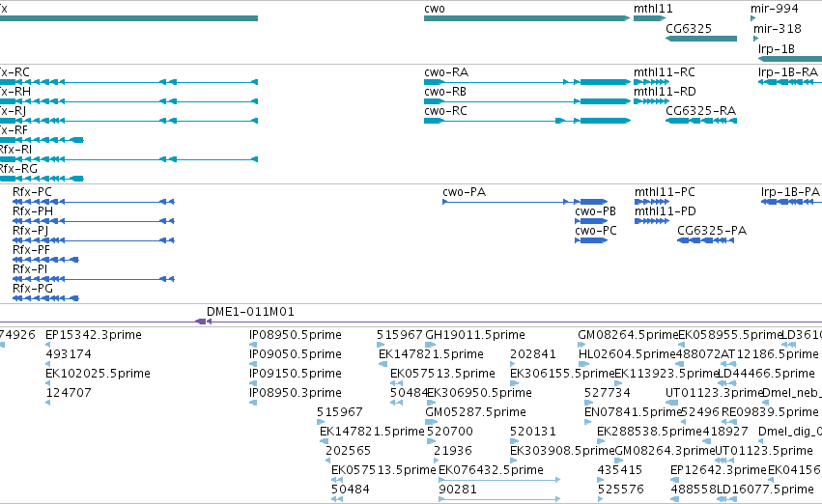Open the cwo-RB transcript
822x504 pixels.
[x=526, y=101]
